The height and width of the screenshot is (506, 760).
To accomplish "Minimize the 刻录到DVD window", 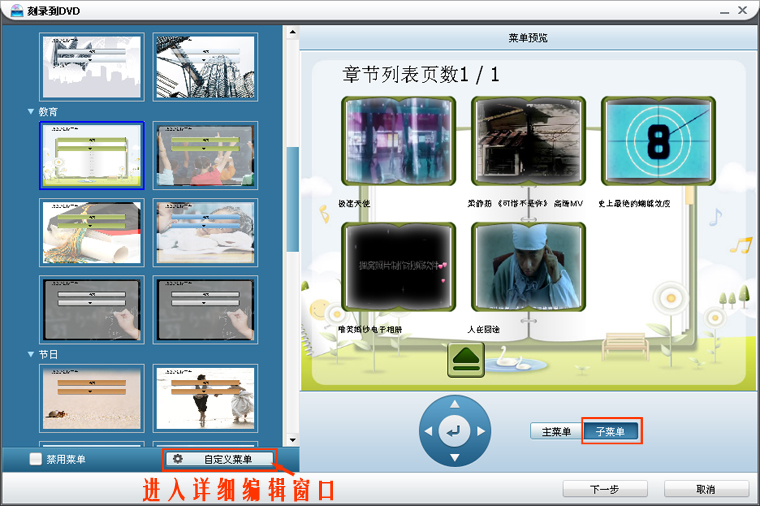I will pos(724,11).
